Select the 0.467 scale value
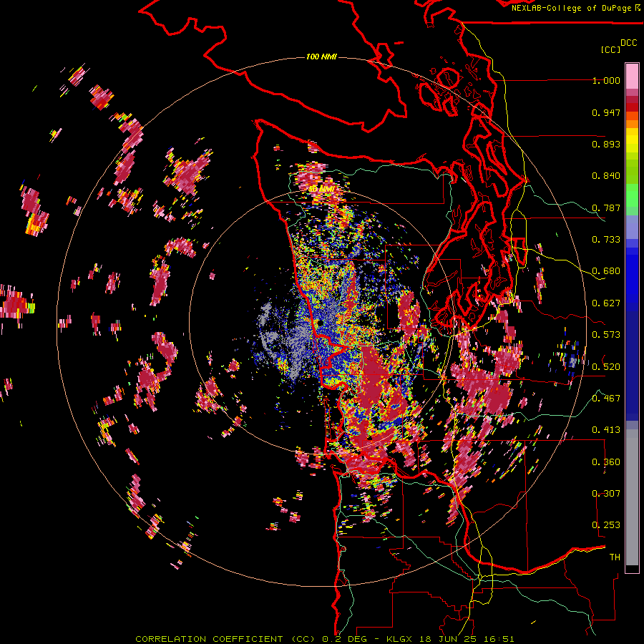The height and width of the screenshot is (644, 644). [606, 399]
